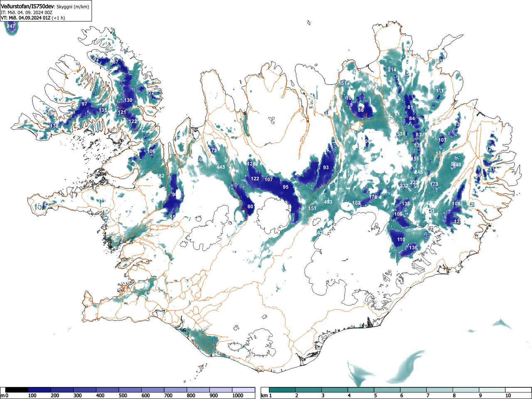Click the 'km' unit label on the right legend

[264, 396]
